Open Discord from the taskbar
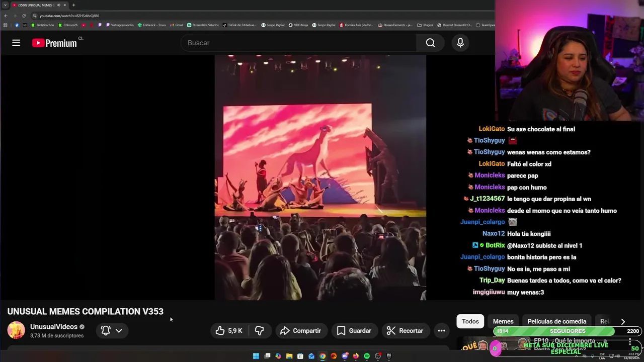Image resolution: width=644 pixels, height=362 pixels. [x=345, y=356]
